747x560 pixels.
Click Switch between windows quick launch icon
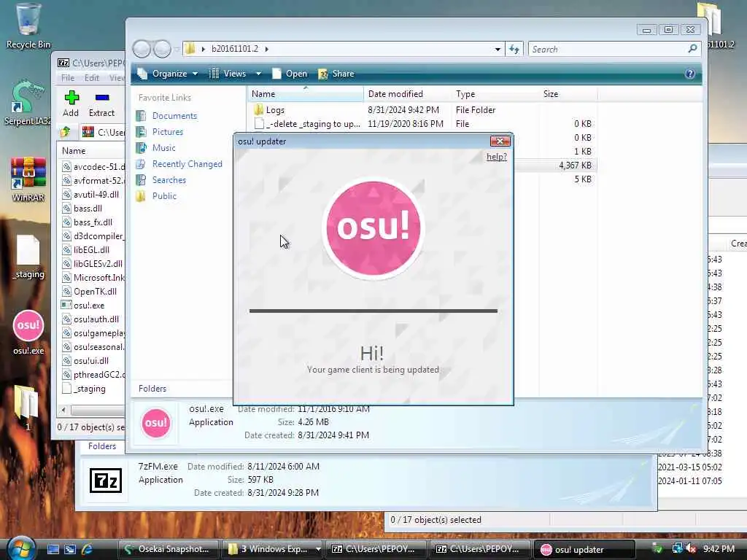click(x=70, y=549)
